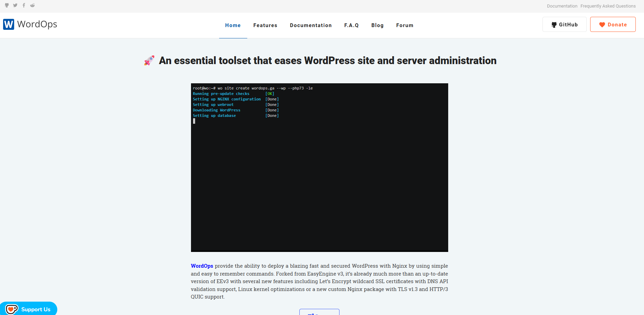644x315 pixels.
Task: Open the GitHub icon in the top bar
Action: (x=7, y=5)
